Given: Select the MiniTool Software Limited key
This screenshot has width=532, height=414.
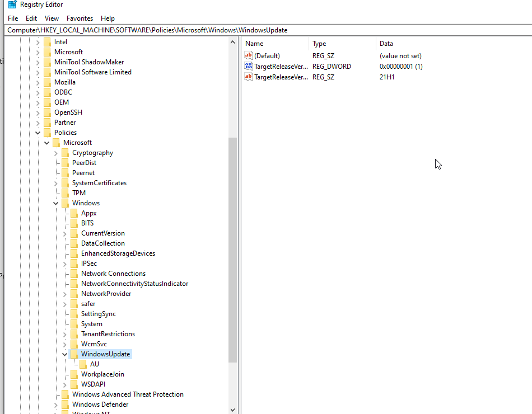Looking at the screenshot, I should click(93, 72).
